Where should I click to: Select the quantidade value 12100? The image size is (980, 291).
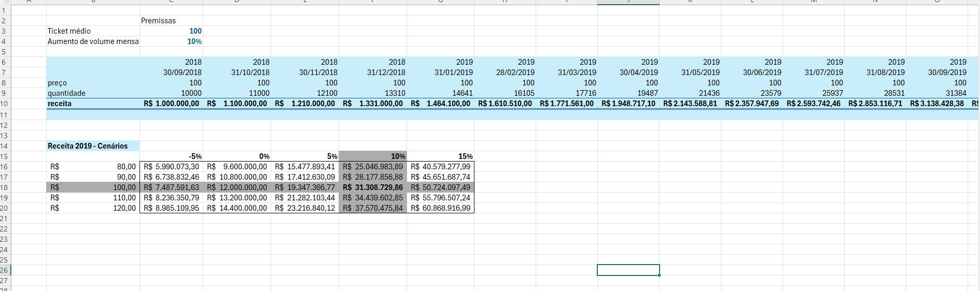point(305,93)
